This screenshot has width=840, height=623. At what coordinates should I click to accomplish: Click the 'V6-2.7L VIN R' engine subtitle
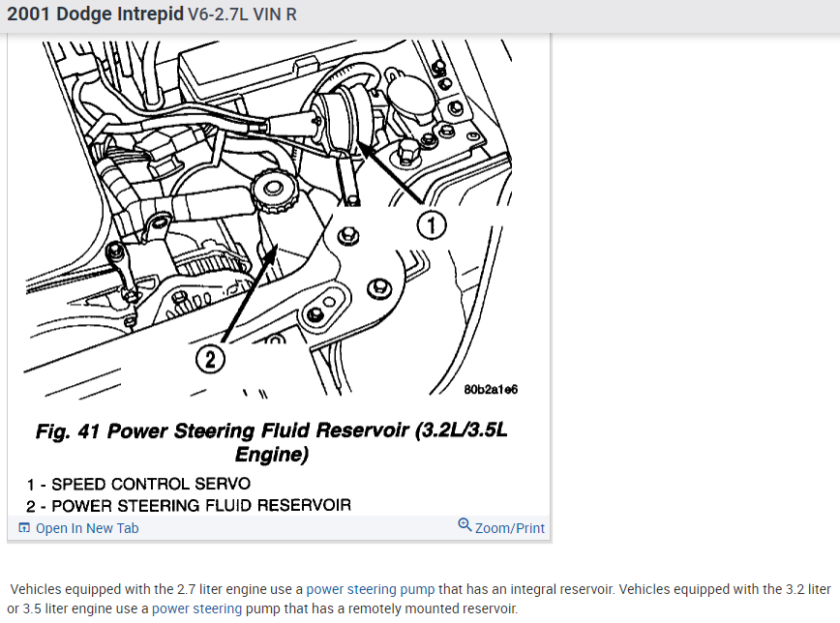point(242,15)
